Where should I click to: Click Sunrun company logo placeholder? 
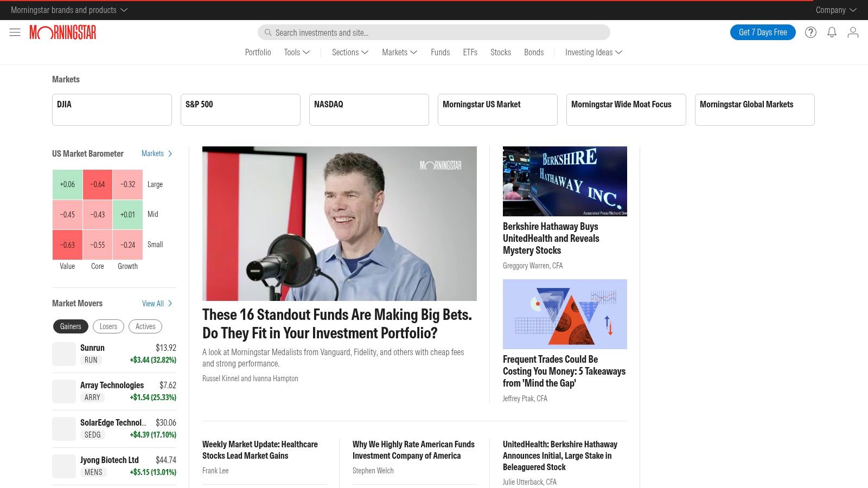click(64, 354)
